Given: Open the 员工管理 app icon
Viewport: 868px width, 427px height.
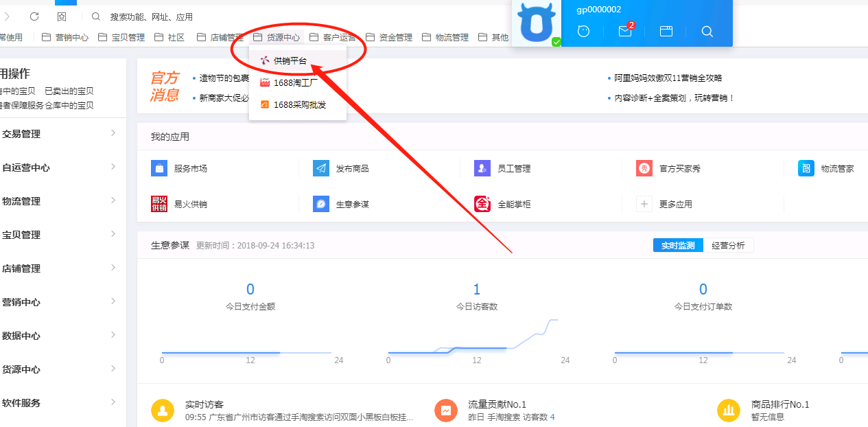Looking at the screenshot, I should tap(482, 168).
